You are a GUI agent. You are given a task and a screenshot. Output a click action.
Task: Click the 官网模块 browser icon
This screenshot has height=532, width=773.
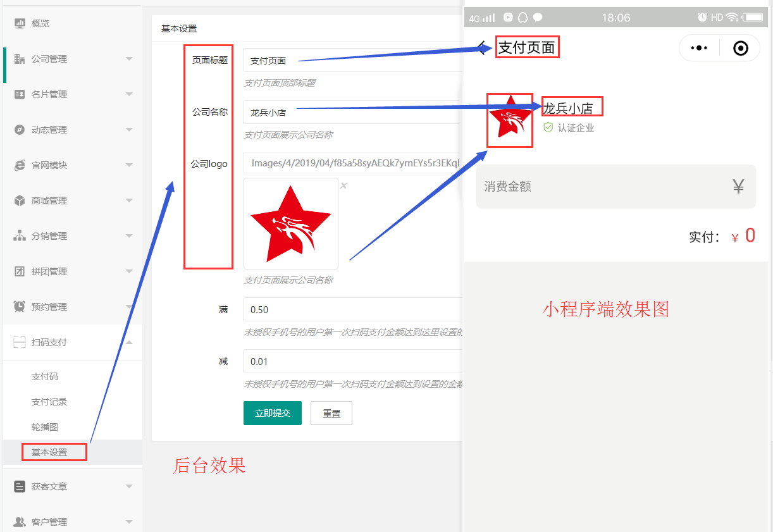tap(20, 165)
